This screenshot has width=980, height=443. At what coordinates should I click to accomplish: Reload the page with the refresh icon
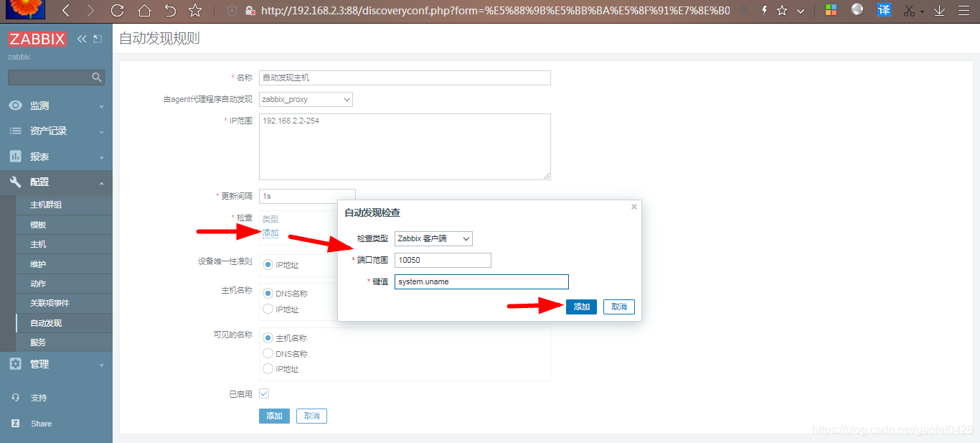coord(117,11)
